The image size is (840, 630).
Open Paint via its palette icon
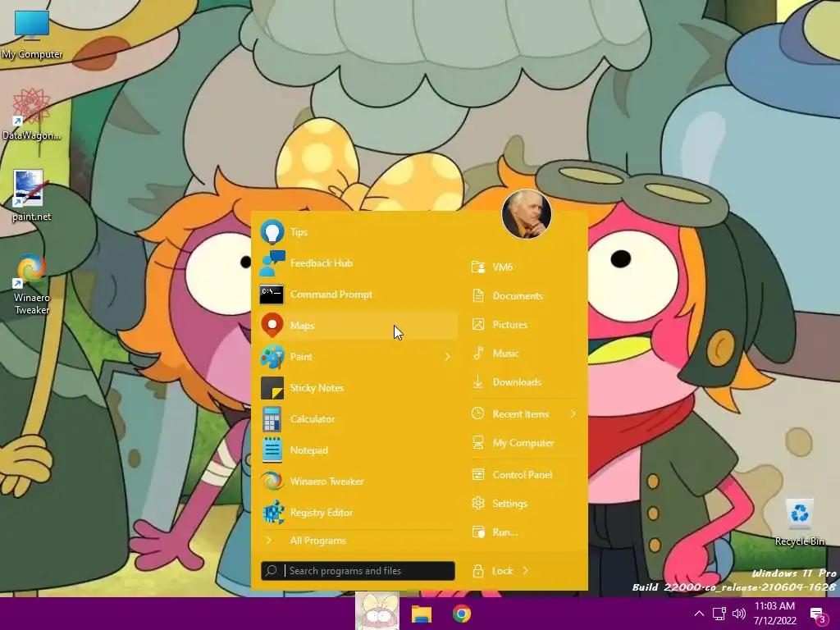coord(272,357)
